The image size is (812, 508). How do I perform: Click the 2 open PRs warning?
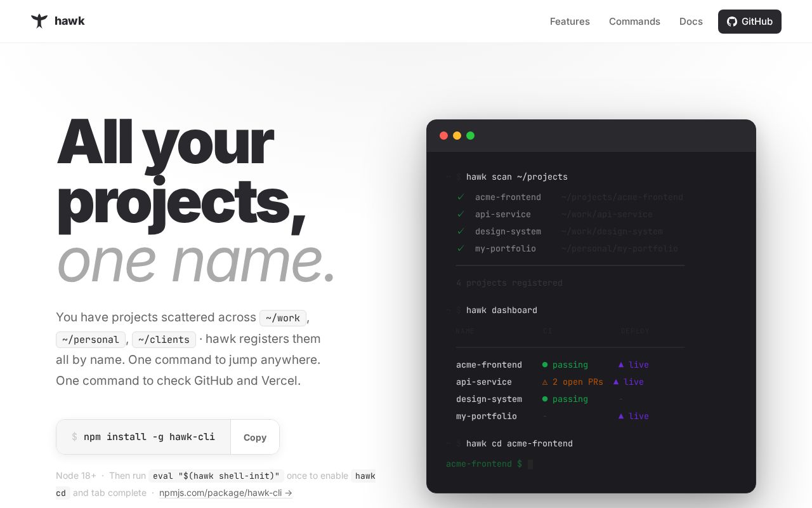pos(573,382)
